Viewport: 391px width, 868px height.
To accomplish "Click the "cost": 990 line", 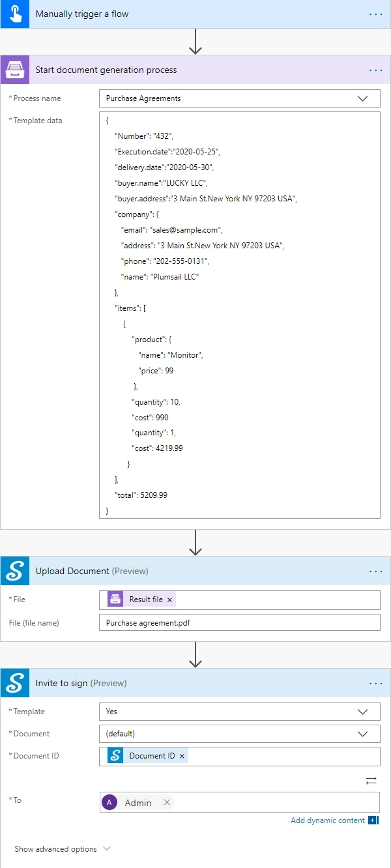I will point(150,417).
